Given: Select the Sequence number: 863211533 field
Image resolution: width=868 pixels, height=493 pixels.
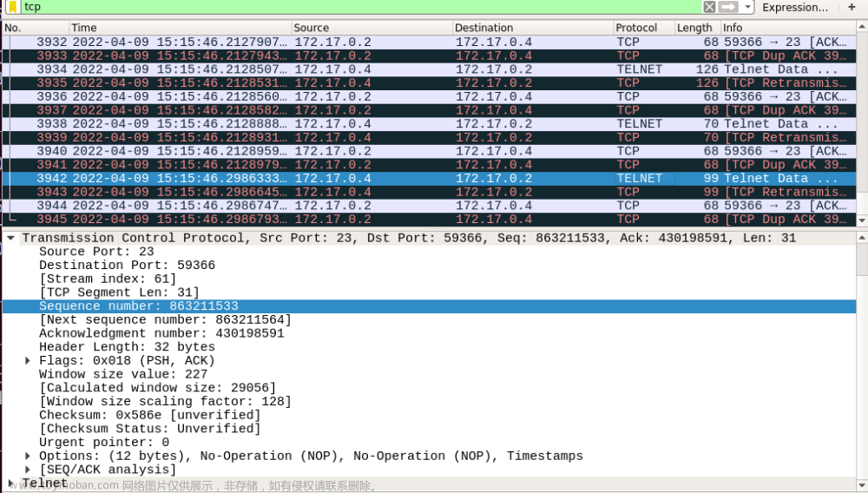Looking at the screenshot, I should pos(429,306).
